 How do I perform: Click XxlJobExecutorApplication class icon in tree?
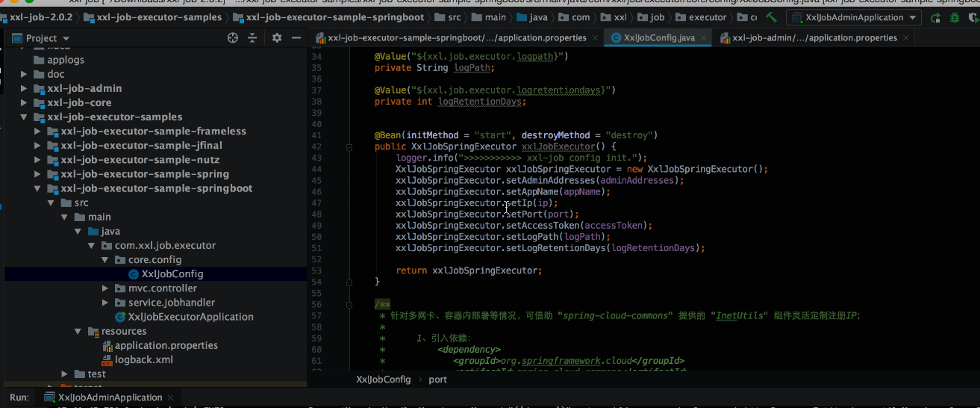(120, 317)
